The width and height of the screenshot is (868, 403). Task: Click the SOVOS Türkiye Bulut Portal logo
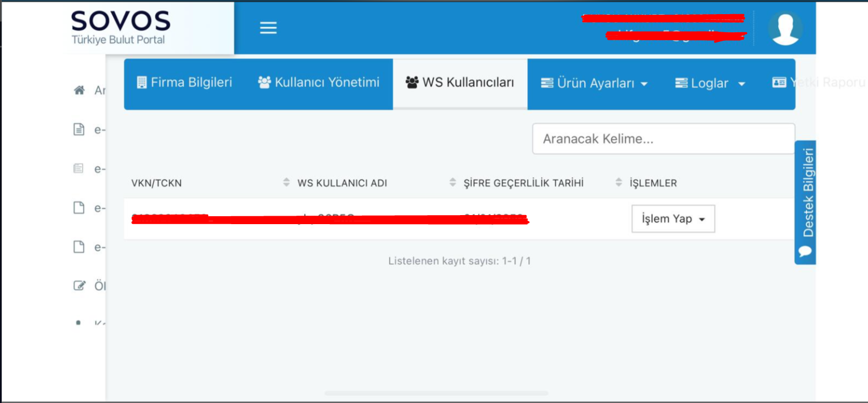pos(120,28)
